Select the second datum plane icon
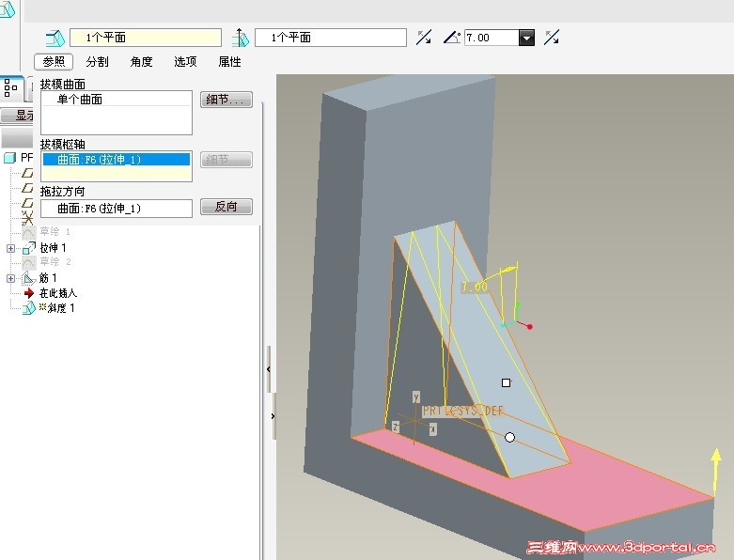Image resolution: width=734 pixels, height=560 pixels. click(27, 188)
